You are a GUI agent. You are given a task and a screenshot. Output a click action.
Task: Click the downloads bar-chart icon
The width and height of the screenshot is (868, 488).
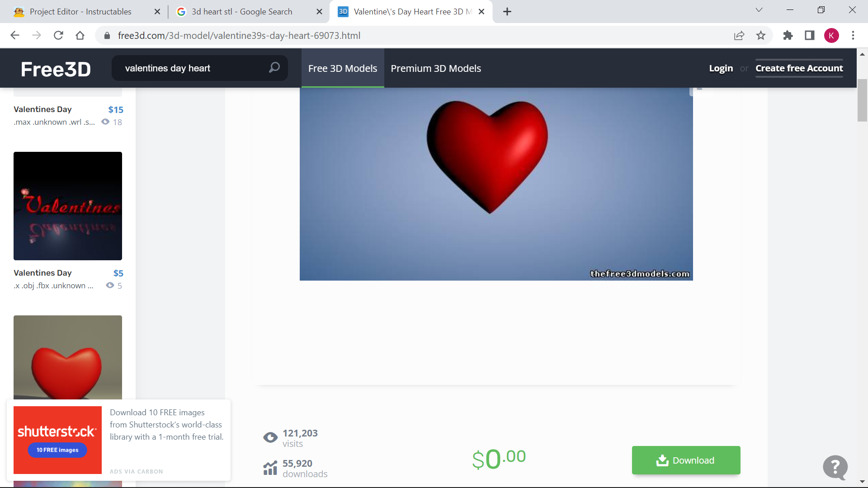(270, 468)
